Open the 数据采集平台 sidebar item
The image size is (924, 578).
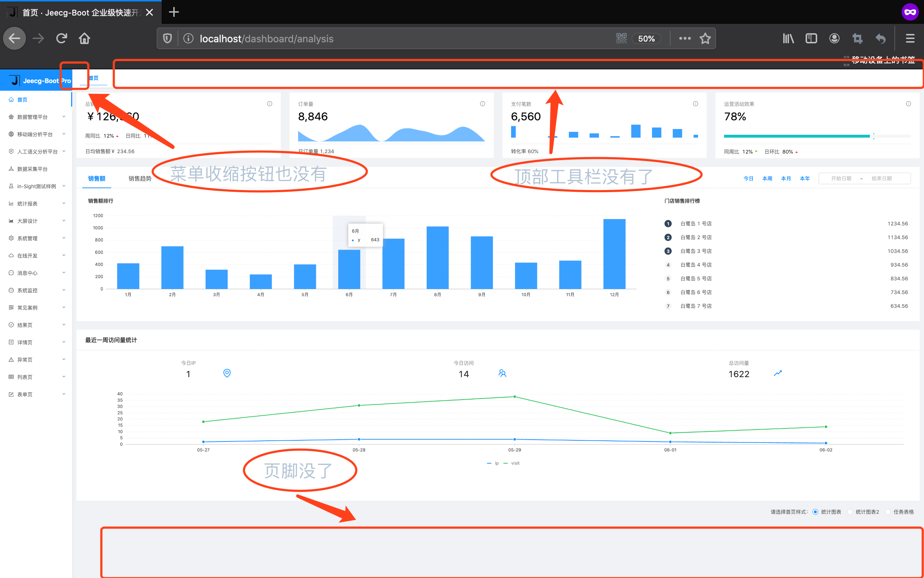(36, 169)
